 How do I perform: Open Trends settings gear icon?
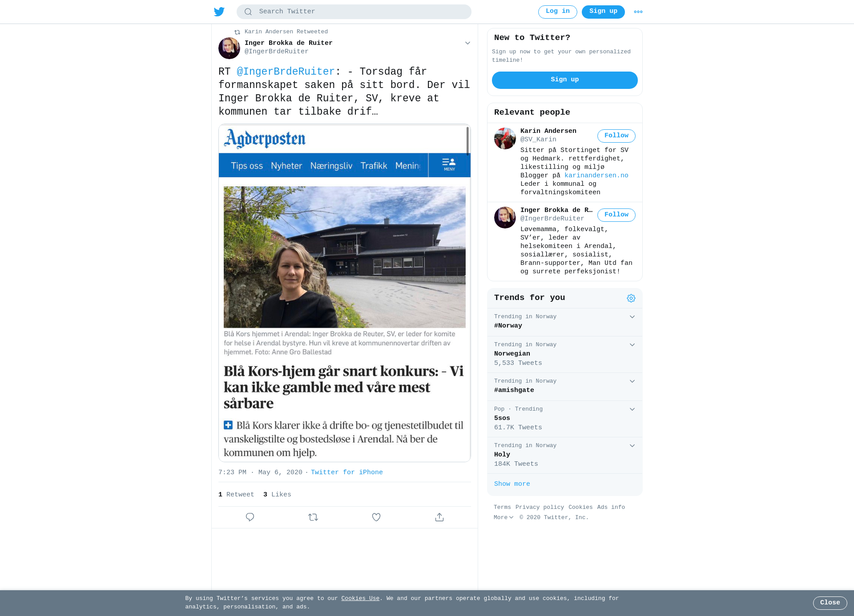pyautogui.click(x=631, y=298)
